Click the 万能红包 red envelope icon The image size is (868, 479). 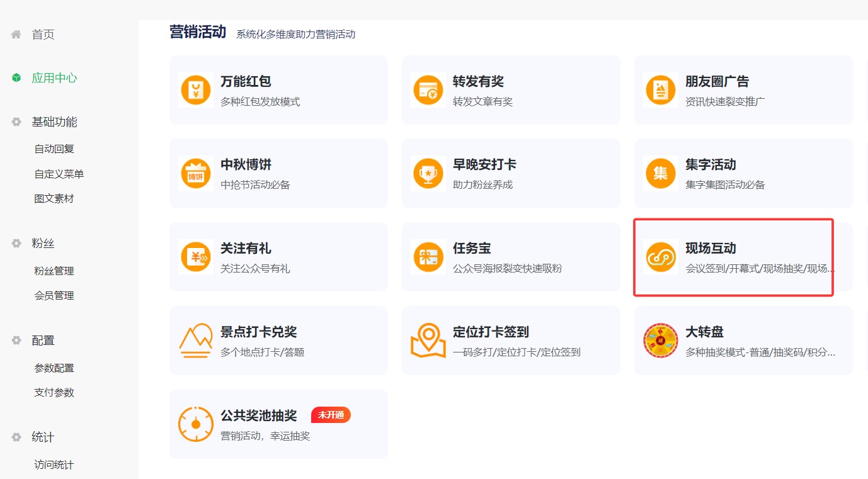[x=195, y=90]
